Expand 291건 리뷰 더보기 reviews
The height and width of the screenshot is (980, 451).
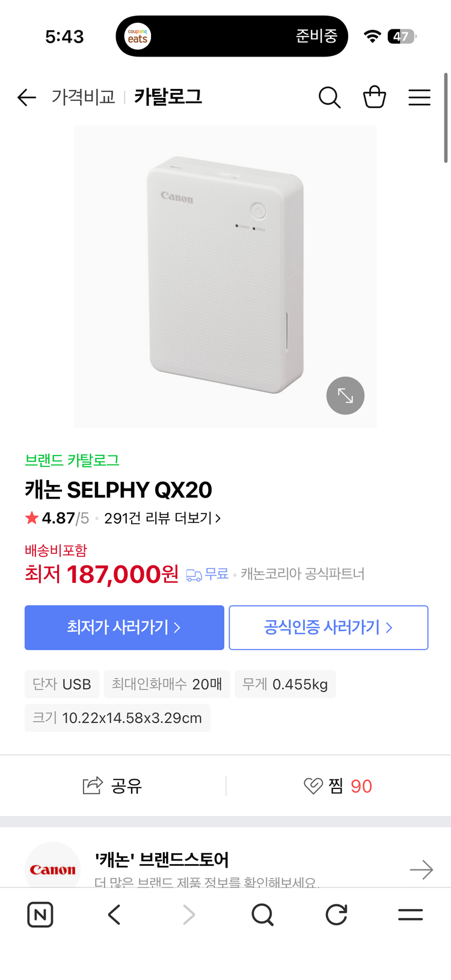tap(162, 518)
